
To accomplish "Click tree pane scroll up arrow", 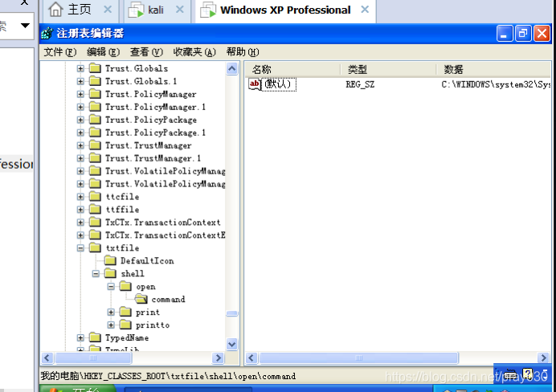I will [232, 68].
